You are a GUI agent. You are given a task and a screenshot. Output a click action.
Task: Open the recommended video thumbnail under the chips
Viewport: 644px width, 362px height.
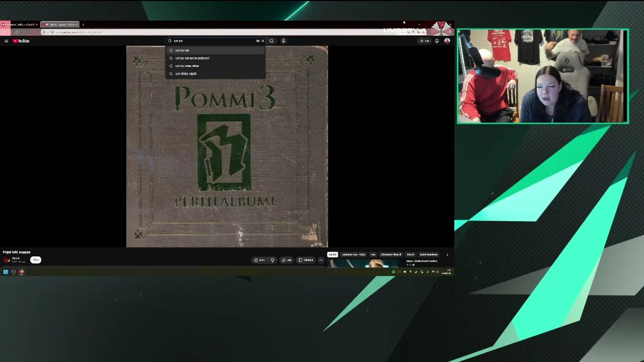pyautogui.click(x=366, y=263)
